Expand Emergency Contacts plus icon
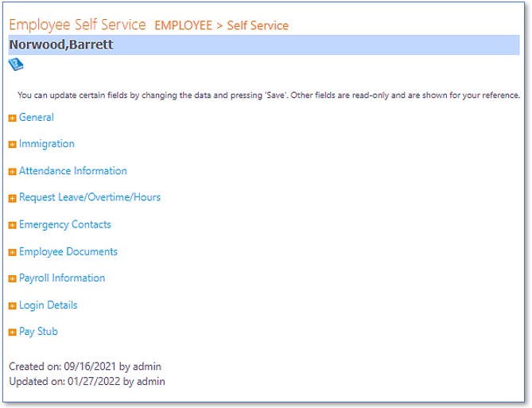Viewport: 532px width, 408px height. (12, 225)
